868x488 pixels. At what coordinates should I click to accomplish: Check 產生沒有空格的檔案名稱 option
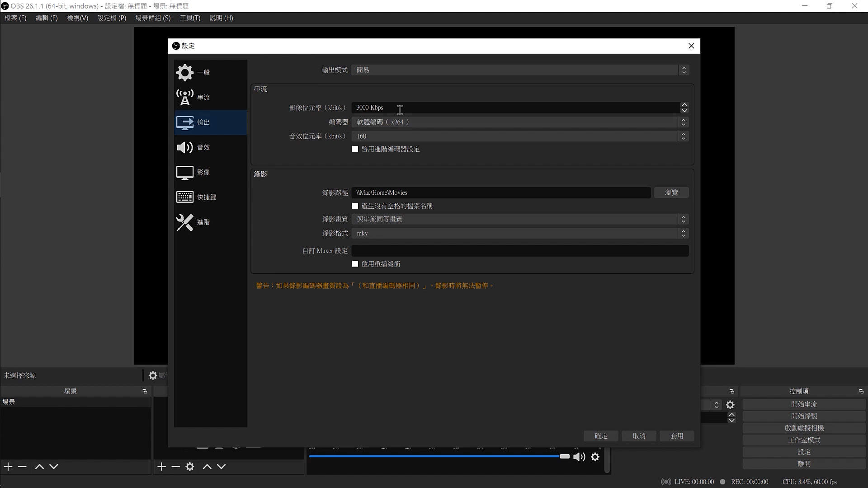(355, 206)
